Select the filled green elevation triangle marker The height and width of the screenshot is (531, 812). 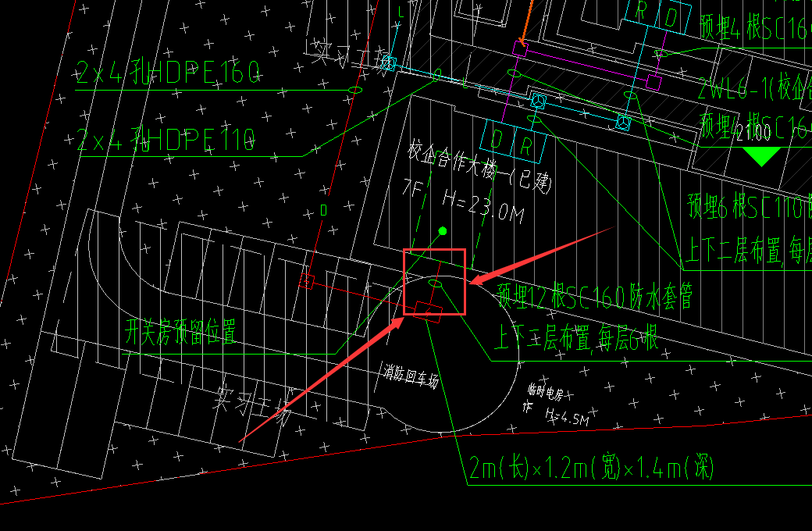click(761, 156)
